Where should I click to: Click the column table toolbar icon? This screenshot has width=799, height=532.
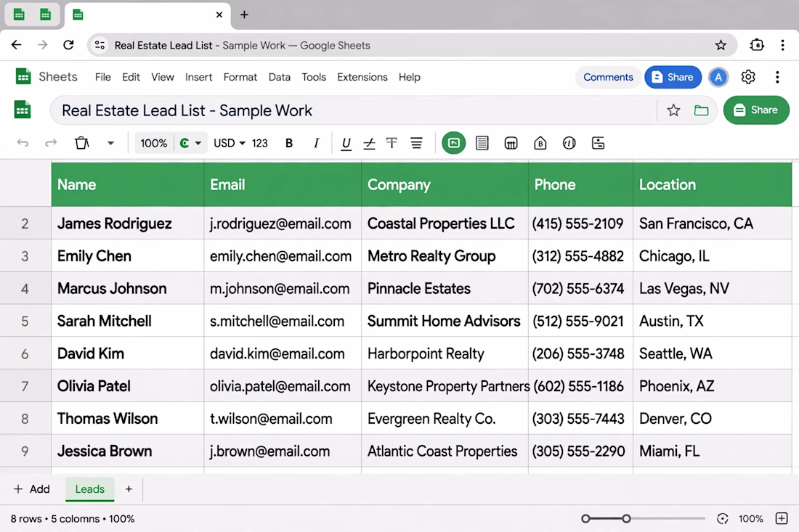511,143
